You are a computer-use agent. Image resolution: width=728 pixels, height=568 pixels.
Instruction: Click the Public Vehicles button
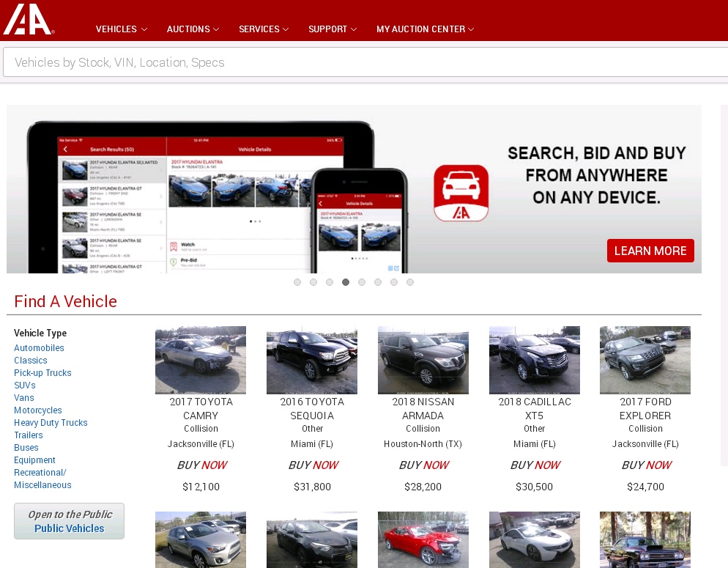(70, 521)
